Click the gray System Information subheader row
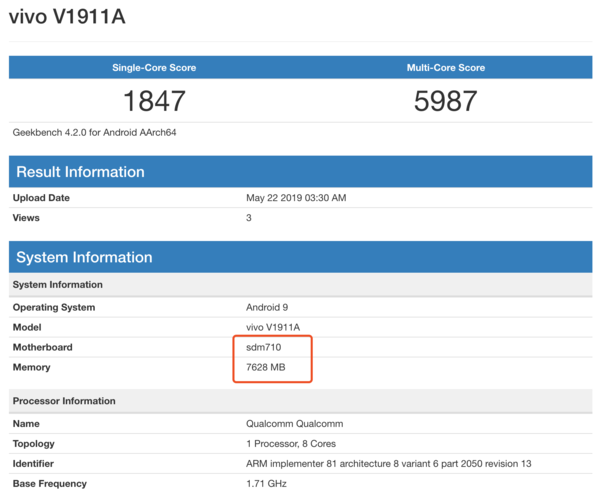 point(300,285)
